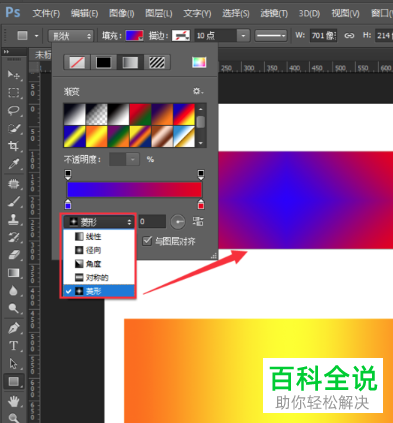Select the Pen tool

click(x=13, y=328)
